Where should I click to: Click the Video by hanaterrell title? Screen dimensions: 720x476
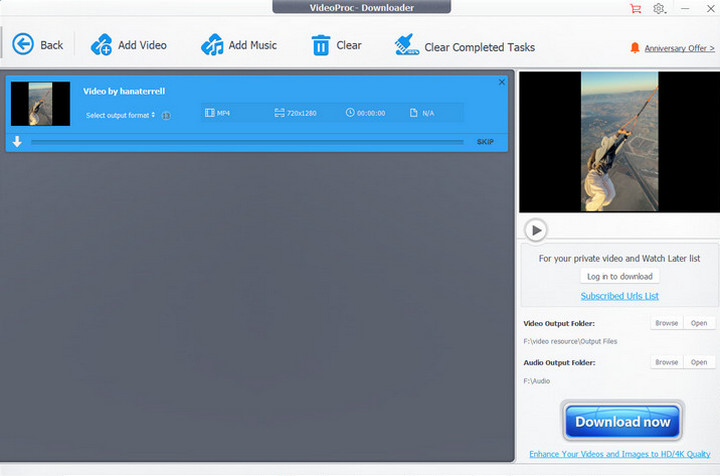pos(124,91)
